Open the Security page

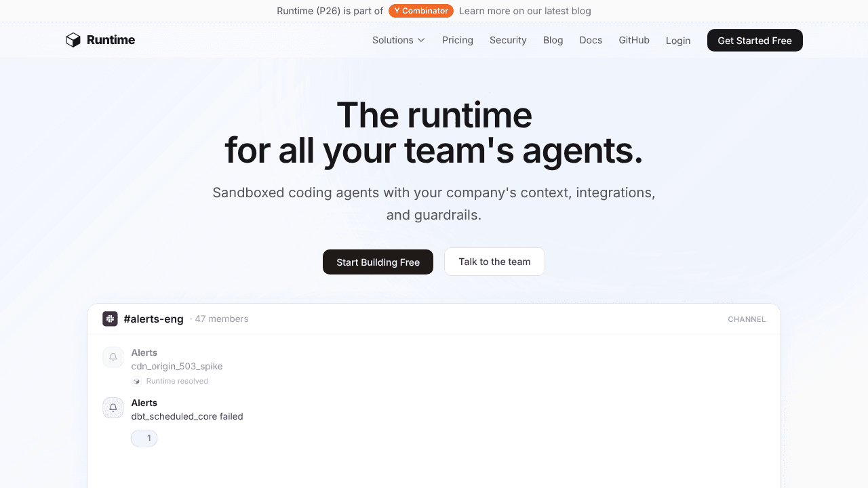pos(508,40)
